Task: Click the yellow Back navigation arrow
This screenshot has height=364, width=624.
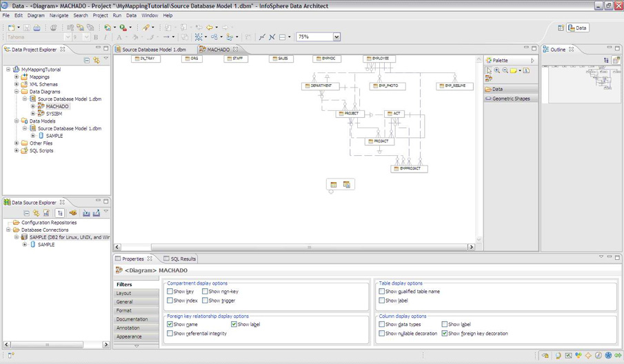Action: tap(210, 28)
